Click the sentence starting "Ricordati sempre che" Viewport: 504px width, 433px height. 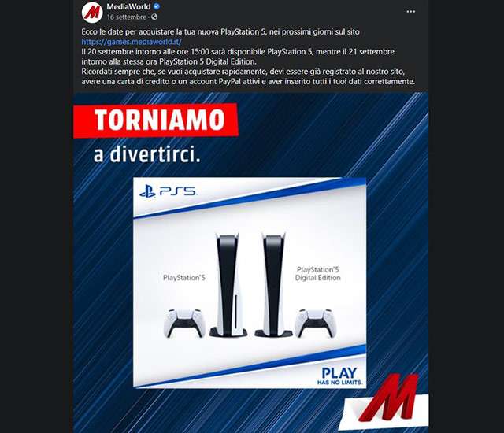coord(248,76)
